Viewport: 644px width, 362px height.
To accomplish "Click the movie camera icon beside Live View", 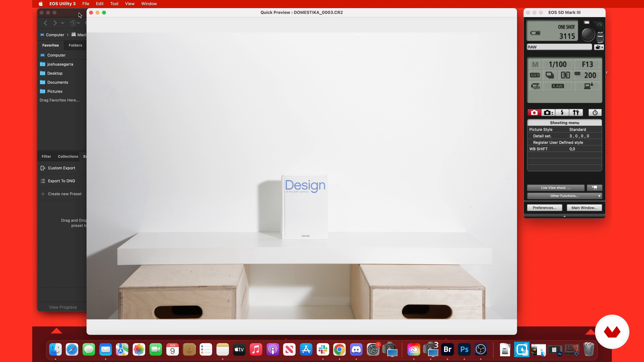I will pyautogui.click(x=595, y=188).
